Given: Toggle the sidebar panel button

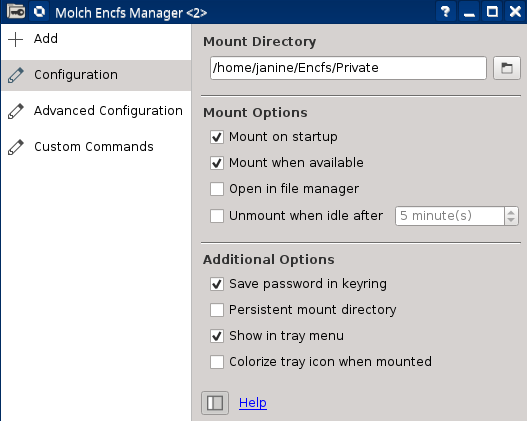Looking at the screenshot, I should coord(215,403).
